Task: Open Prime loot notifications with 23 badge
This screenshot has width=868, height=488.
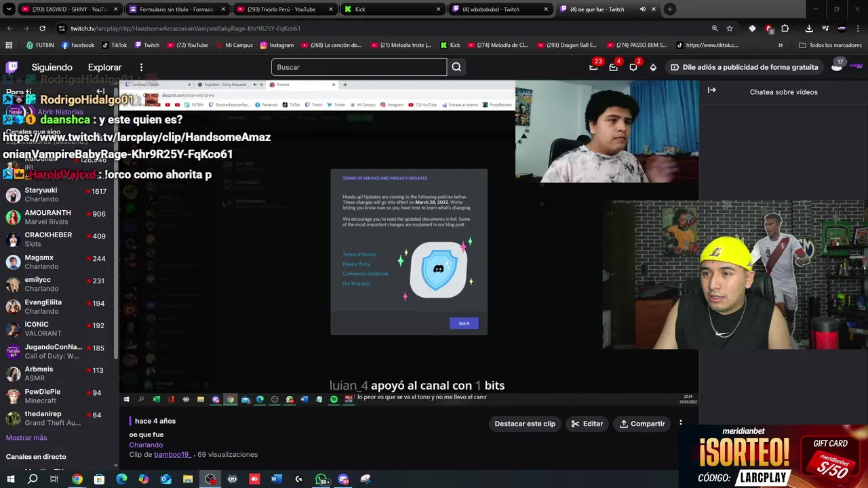Action: point(593,67)
